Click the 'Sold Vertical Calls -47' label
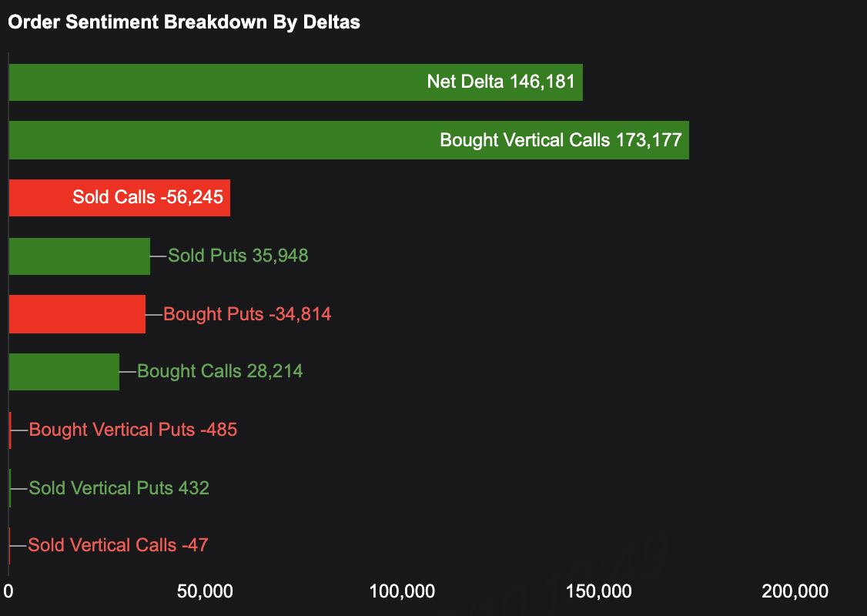Image resolution: width=867 pixels, height=616 pixels. pos(118,546)
